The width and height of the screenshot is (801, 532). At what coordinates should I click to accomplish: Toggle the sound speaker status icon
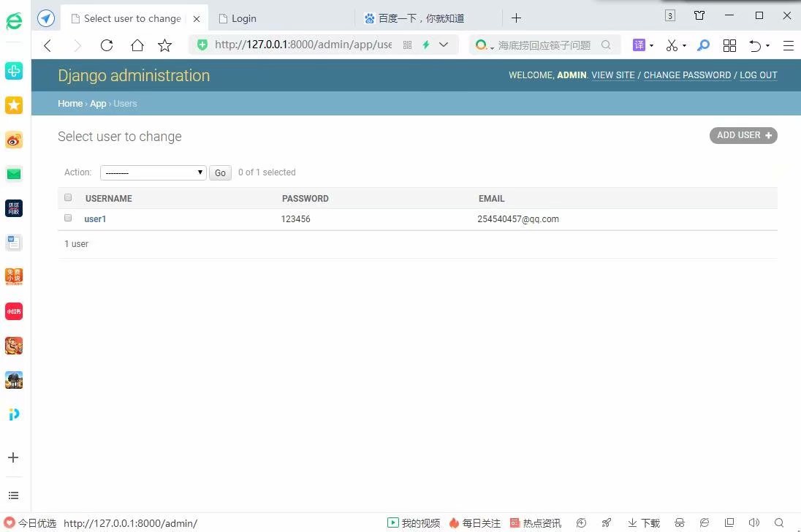tap(754, 522)
